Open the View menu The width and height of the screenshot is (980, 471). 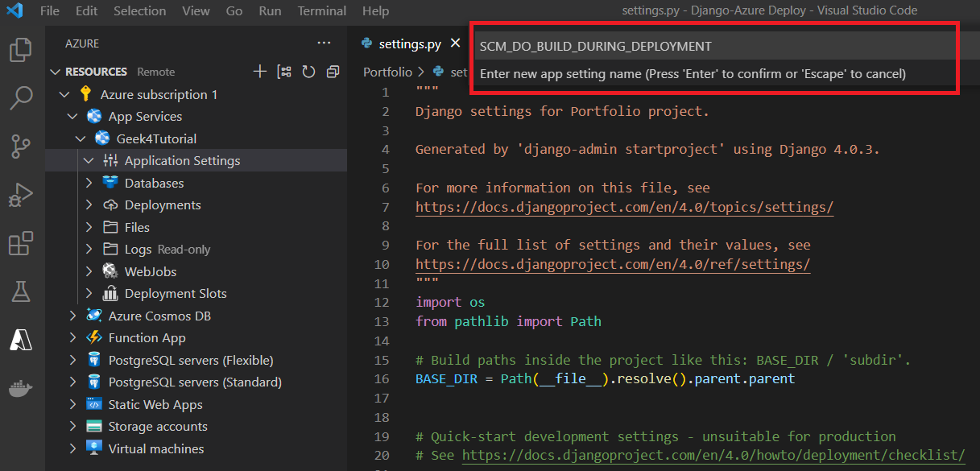(x=196, y=11)
